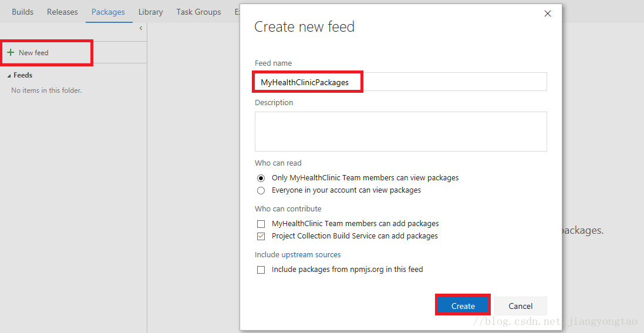Go to the Library tab

pos(151,12)
